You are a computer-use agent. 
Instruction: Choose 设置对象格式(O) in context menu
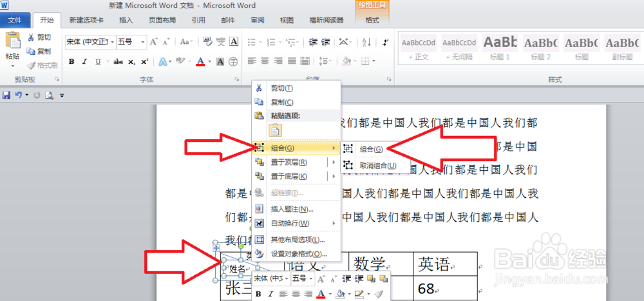(x=296, y=254)
